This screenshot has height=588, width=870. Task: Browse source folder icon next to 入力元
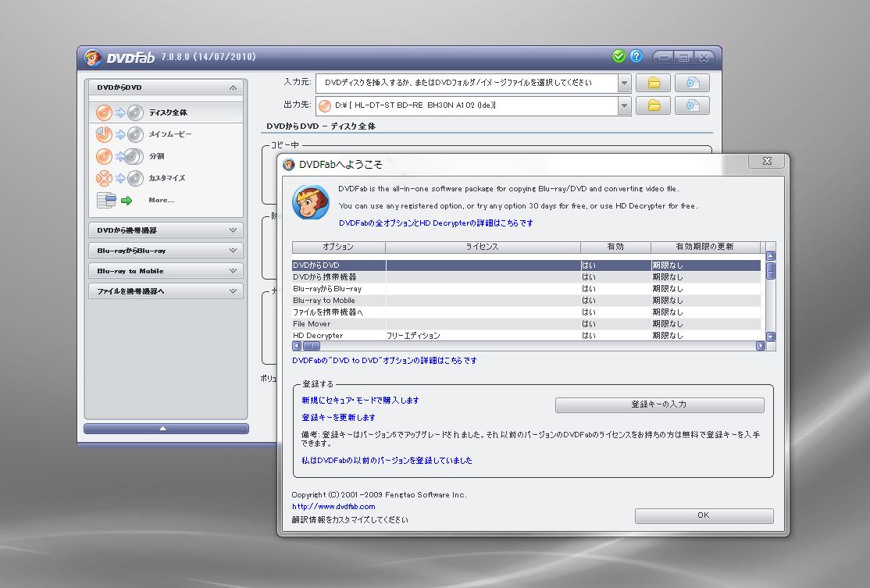pyautogui.click(x=653, y=84)
